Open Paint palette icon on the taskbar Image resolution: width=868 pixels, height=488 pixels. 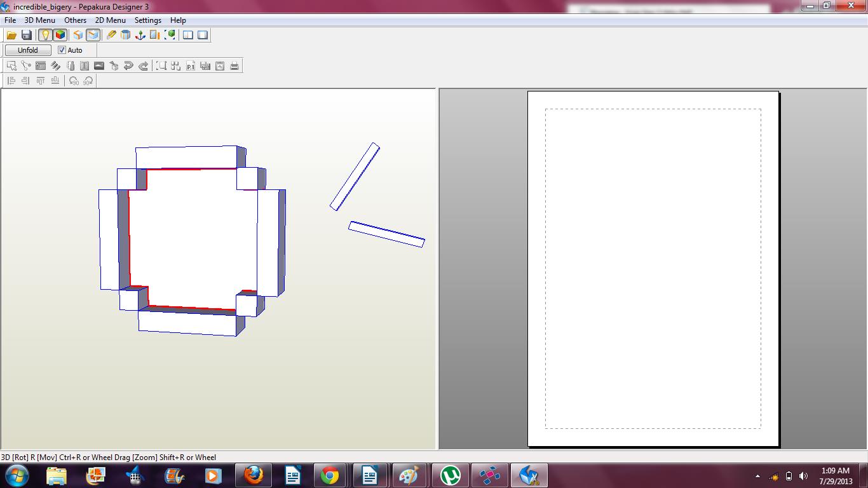409,475
